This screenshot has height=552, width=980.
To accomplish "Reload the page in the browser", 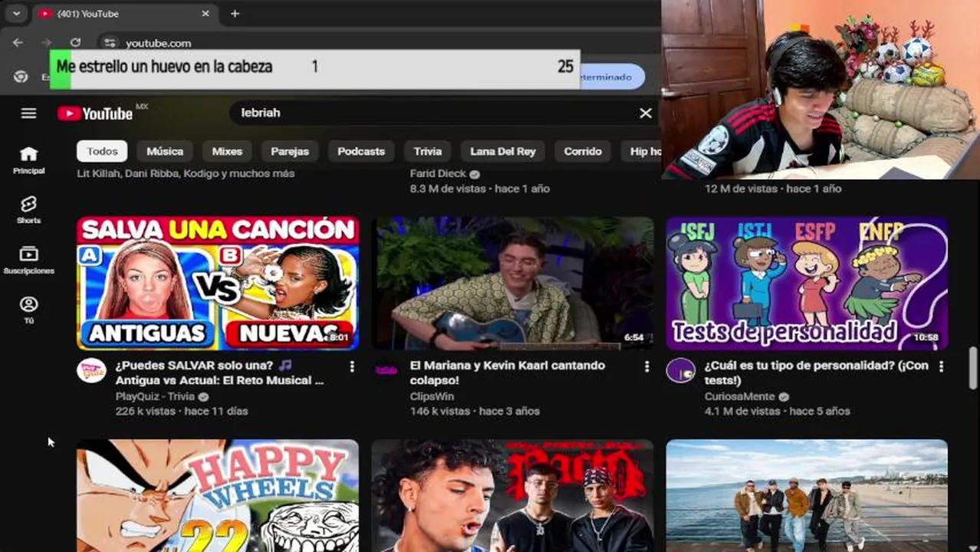I will pos(75,43).
